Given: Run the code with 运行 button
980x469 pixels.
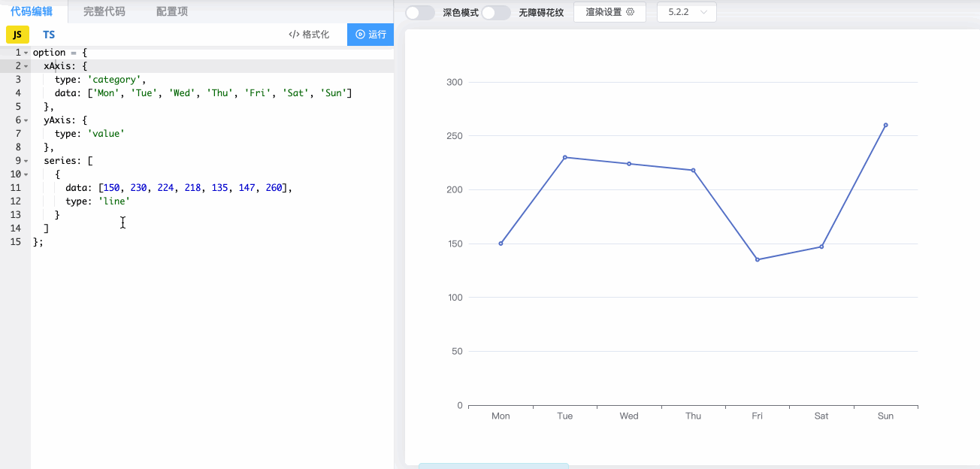Looking at the screenshot, I should pos(371,35).
